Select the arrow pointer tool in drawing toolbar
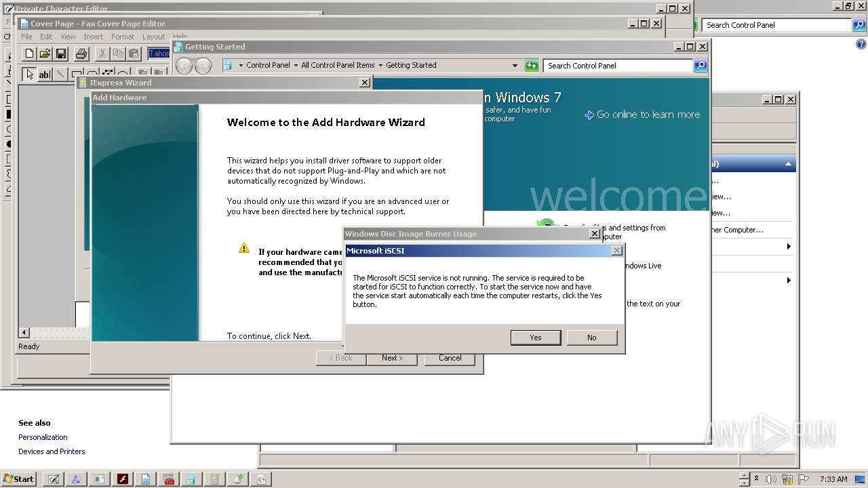Screen dimensions: 868x488 pyautogui.click(x=29, y=75)
